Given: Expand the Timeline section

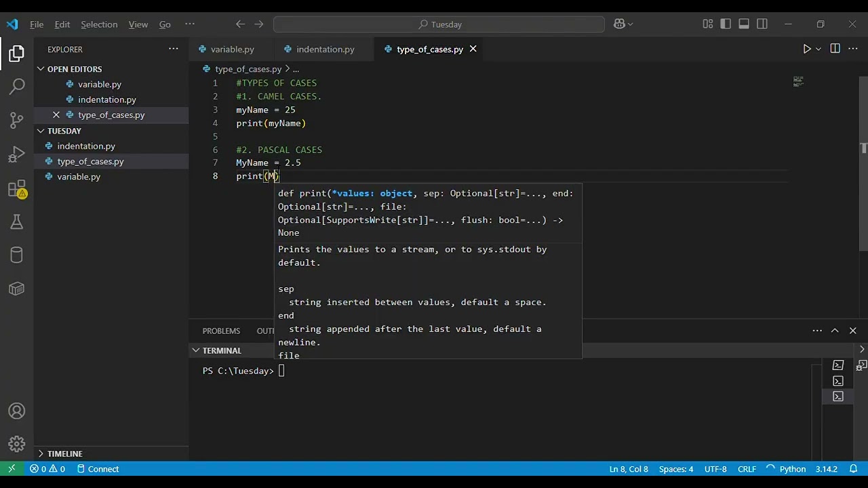Looking at the screenshot, I should (41, 453).
